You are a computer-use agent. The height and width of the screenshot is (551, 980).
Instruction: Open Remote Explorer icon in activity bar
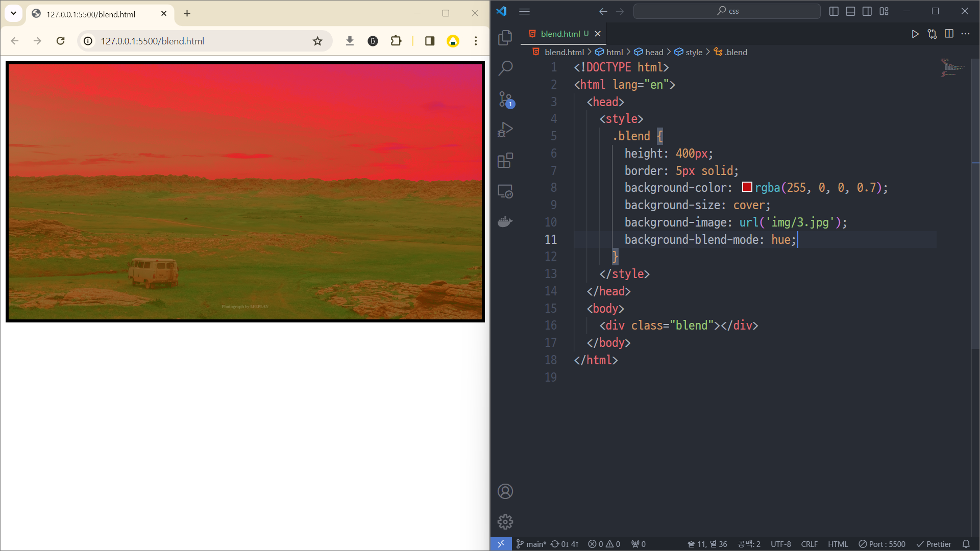pyautogui.click(x=505, y=191)
